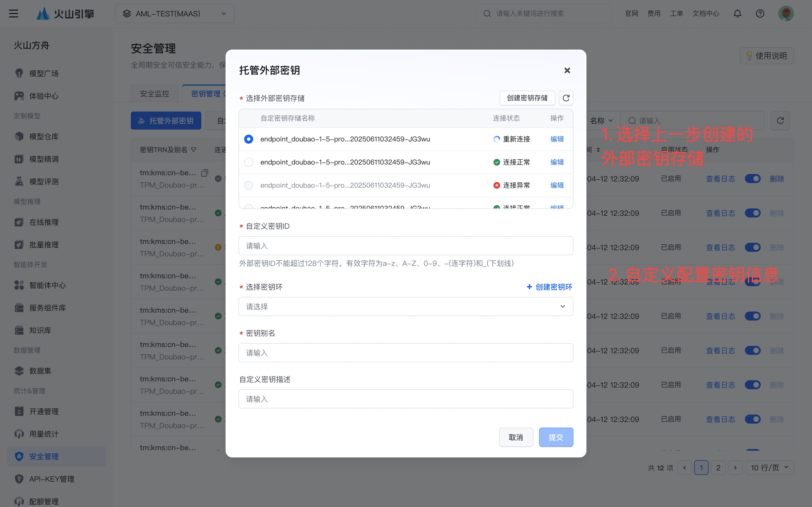Image resolution: width=812 pixels, height=507 pixels.
Task: Toggle the first row enable switch
Action: [x=753, y=179]
